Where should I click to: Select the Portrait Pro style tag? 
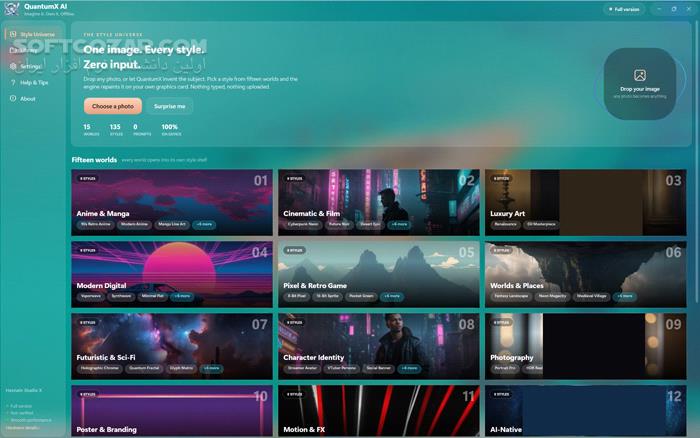505,368
